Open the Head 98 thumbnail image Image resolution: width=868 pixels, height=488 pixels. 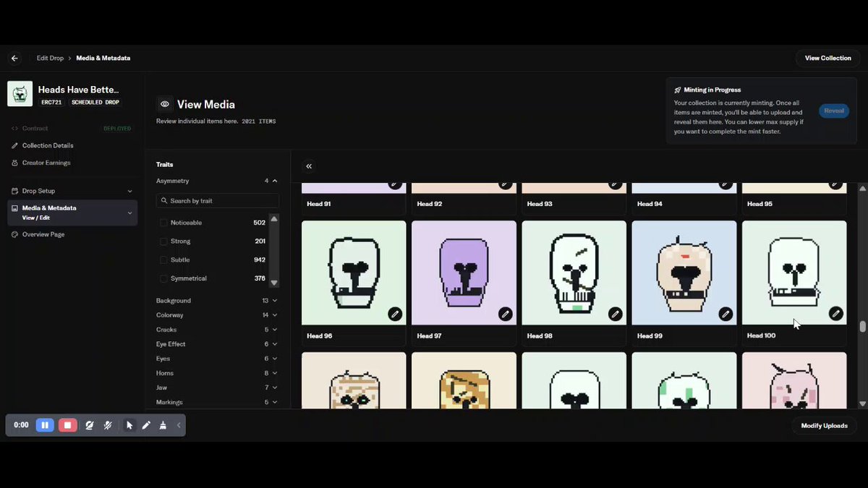574,273
